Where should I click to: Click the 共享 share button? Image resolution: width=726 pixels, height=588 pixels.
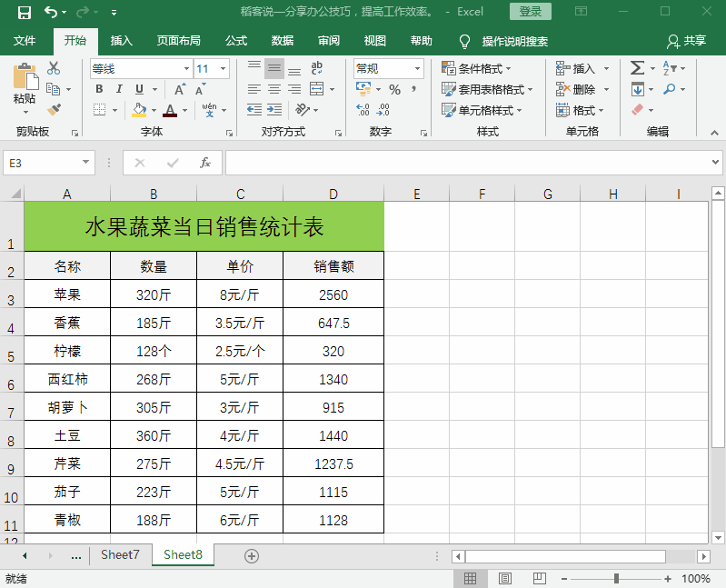tap(686, 41)
